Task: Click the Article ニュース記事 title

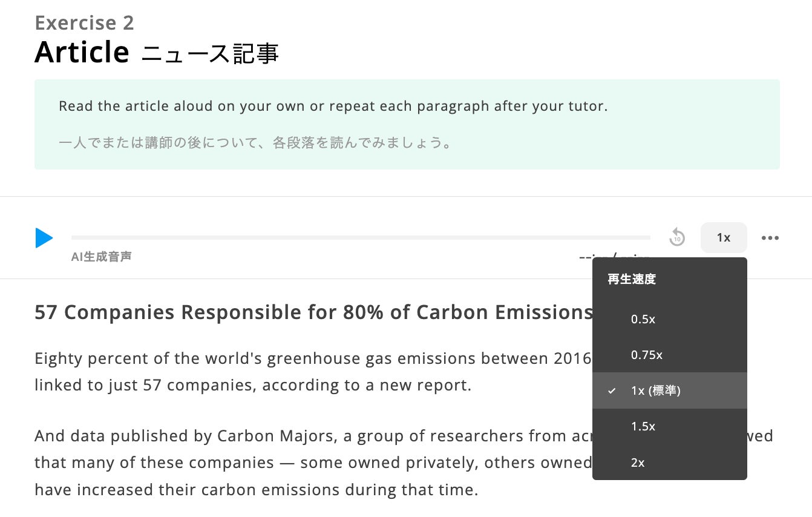Action: point(156,53)
